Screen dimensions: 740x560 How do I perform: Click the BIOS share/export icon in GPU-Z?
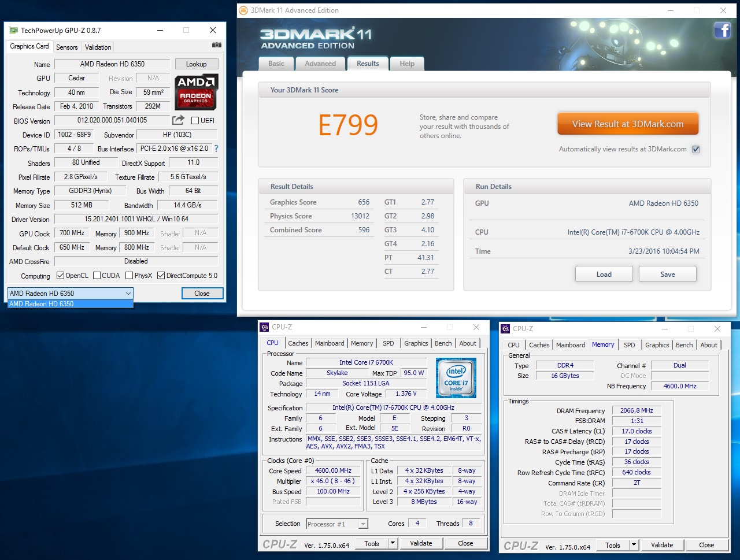pyautogui.click(x=178, y=120)
